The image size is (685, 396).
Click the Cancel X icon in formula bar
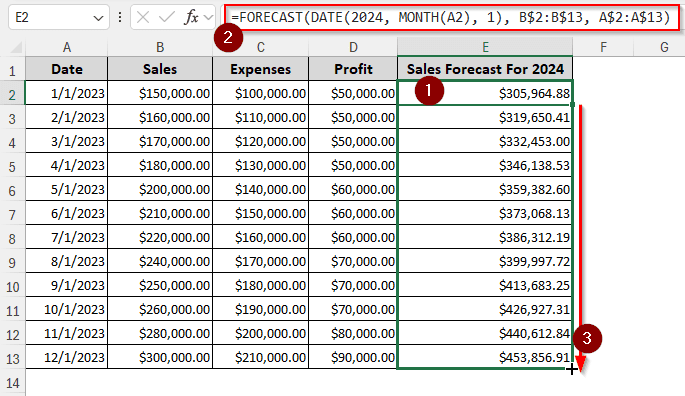pos(143,17)
